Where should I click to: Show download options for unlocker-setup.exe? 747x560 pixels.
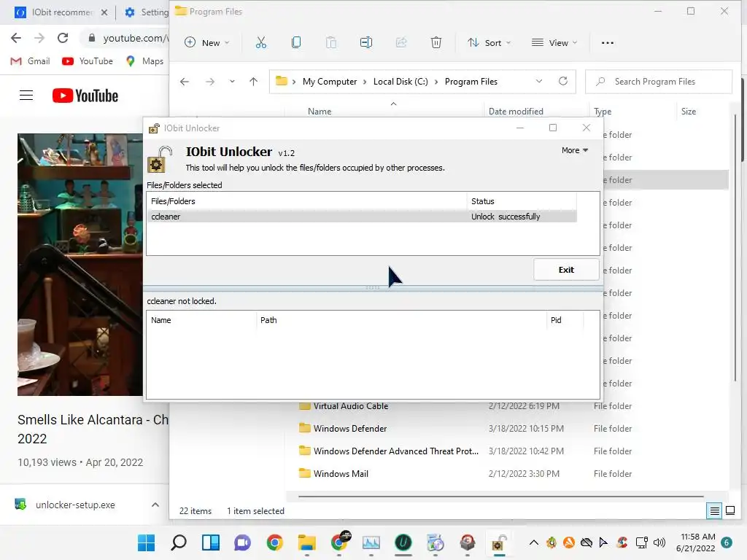point(155,505)
